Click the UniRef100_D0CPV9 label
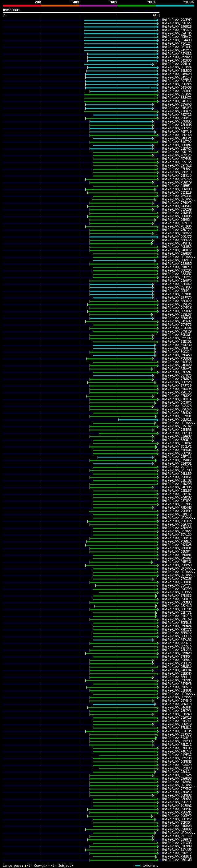This screenshot has width=197, height=868. point(176,816)
